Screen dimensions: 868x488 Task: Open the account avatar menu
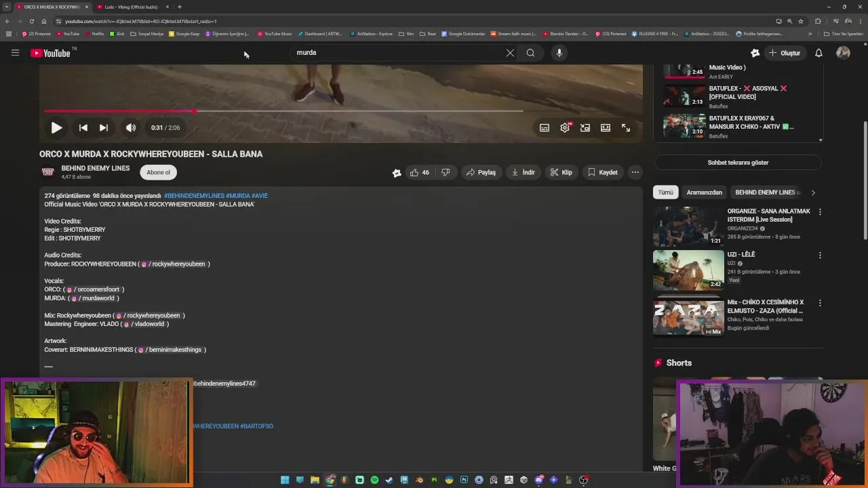pos(843,53)
